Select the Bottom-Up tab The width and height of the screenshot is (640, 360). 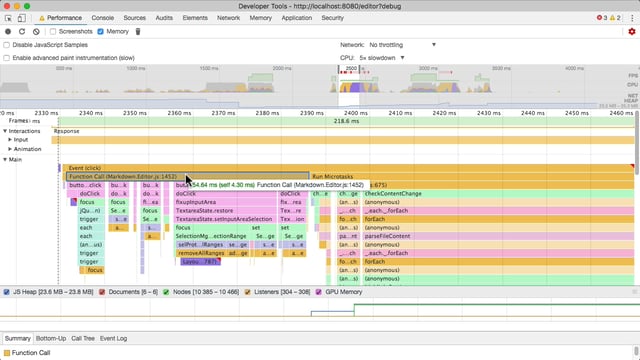[51, 338]
